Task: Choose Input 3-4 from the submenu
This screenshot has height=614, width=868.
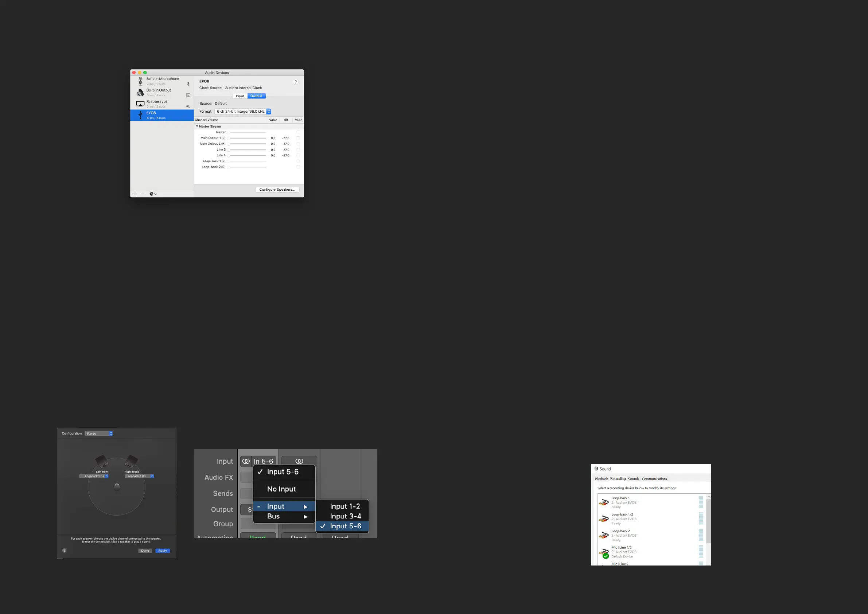Action: point(345,516)
